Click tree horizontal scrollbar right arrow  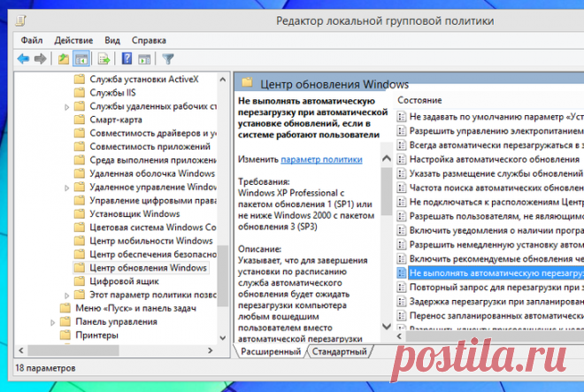coord(210,350)
